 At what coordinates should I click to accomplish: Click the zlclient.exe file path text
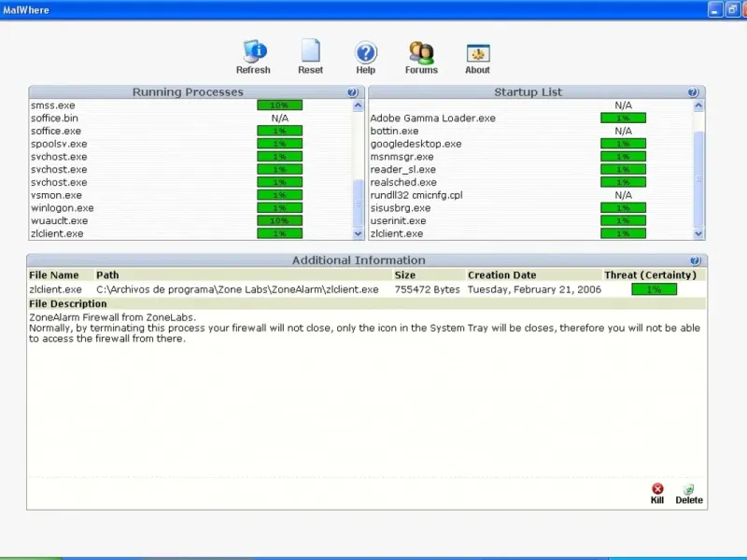[237, 289]
